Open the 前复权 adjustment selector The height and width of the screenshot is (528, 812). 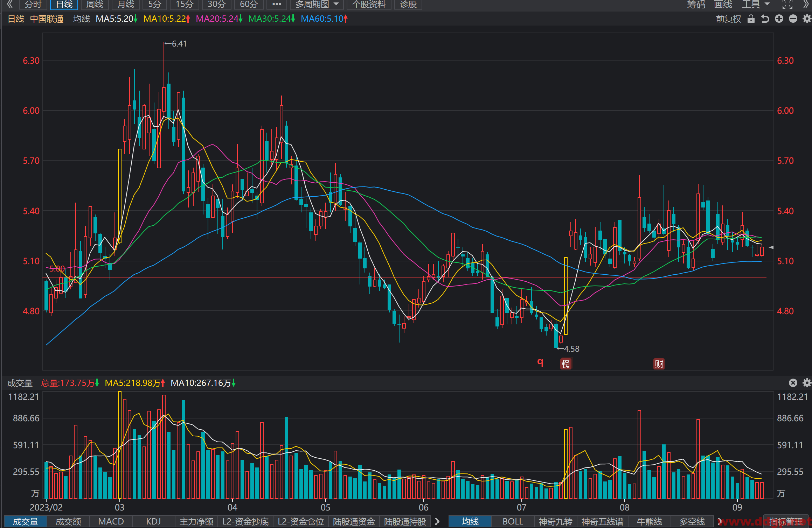(728, 19)
